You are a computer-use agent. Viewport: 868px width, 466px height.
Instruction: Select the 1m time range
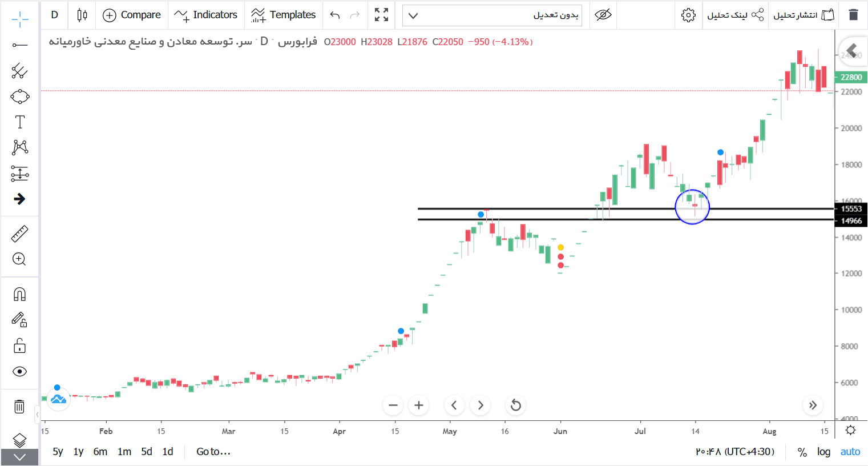(x=124, y=452)
